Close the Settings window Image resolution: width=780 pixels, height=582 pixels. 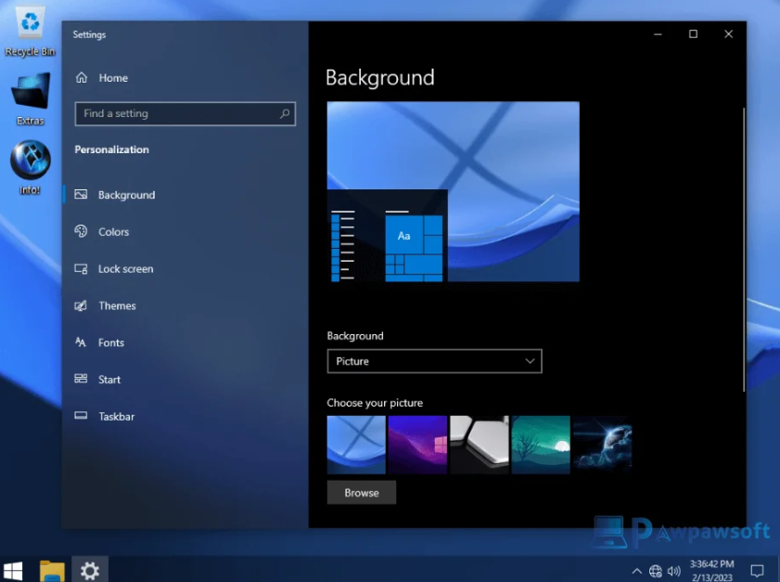pos(728,34)
